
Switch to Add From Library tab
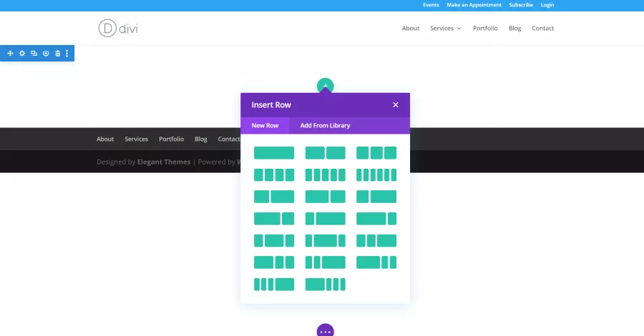point(325,126)
